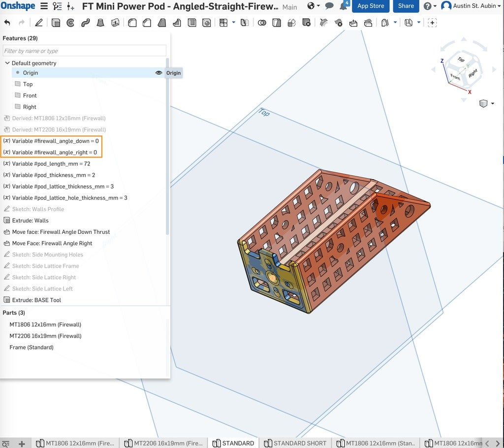
Task: Open the App Store
Action: 370,6
